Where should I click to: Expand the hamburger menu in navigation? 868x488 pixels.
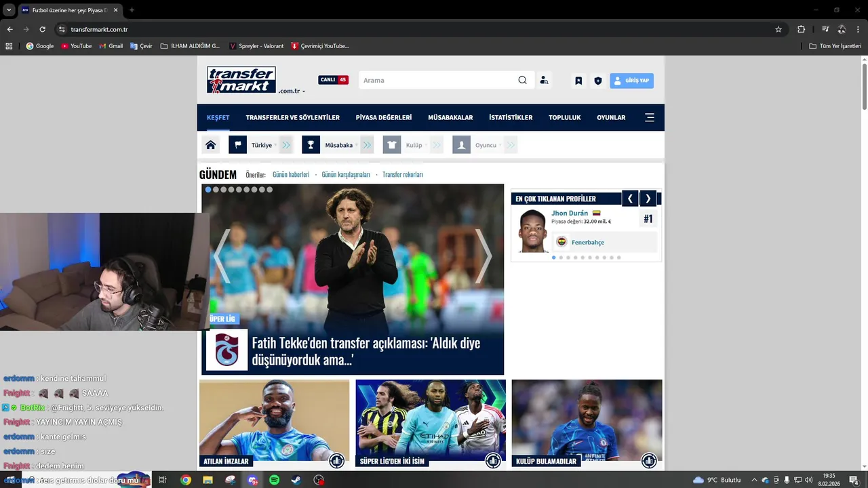click(650, 117)
